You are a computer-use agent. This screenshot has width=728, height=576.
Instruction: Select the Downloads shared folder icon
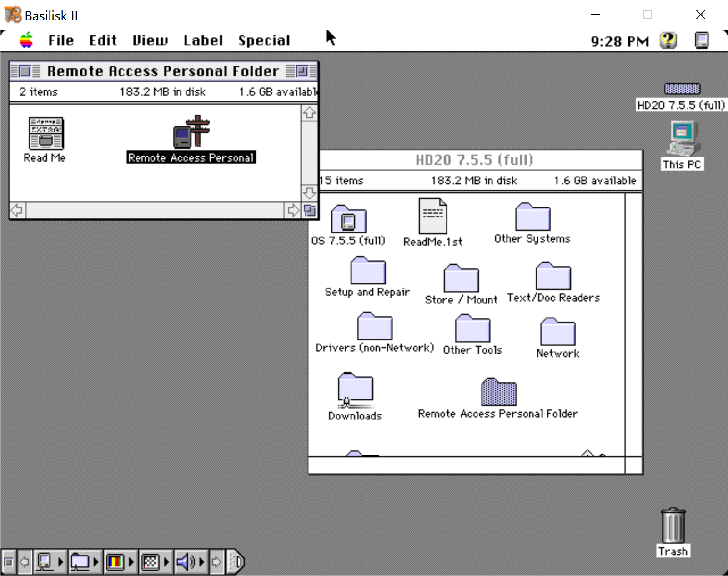point(355,390)
